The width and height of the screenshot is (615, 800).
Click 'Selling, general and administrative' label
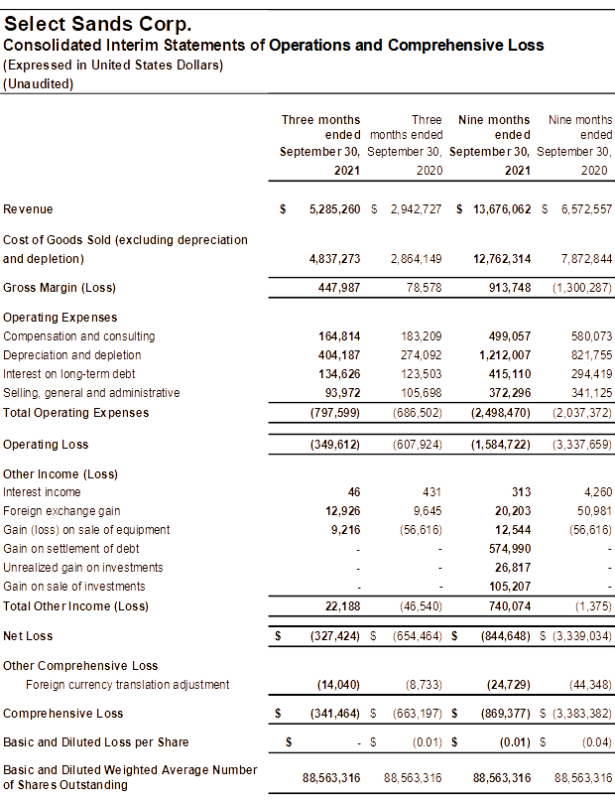pos(91,393)
